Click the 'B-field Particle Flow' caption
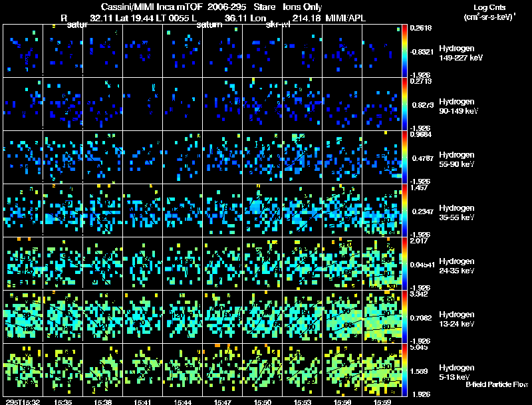The height and width of the screenshot is (405, 532). [x=497, y=384]
